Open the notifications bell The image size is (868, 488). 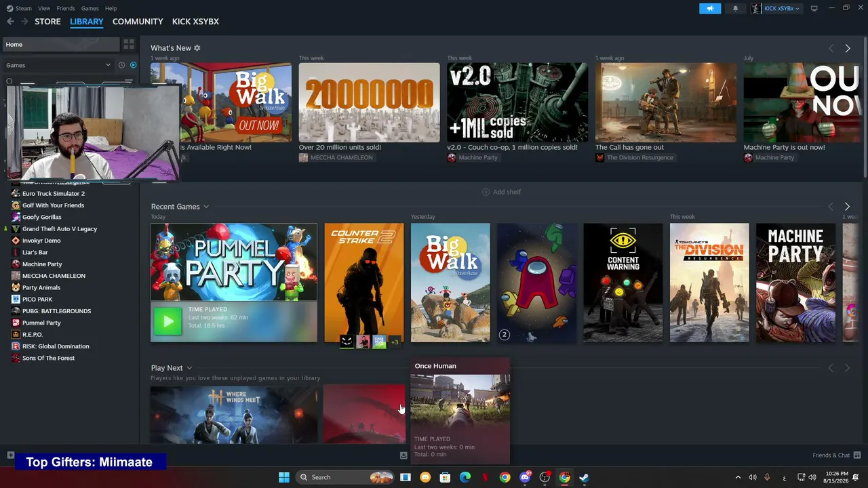pos(736,8)
